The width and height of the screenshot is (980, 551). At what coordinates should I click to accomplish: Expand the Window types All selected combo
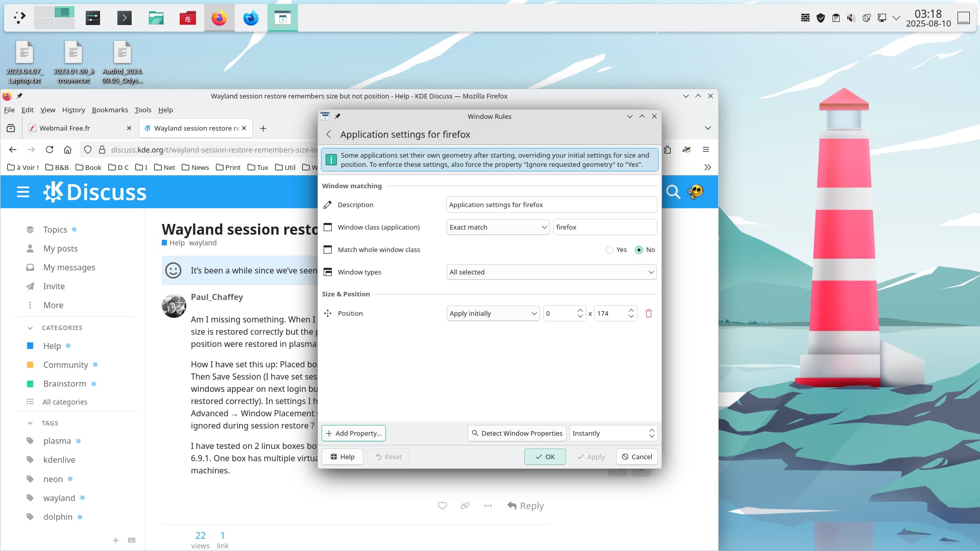551,272
